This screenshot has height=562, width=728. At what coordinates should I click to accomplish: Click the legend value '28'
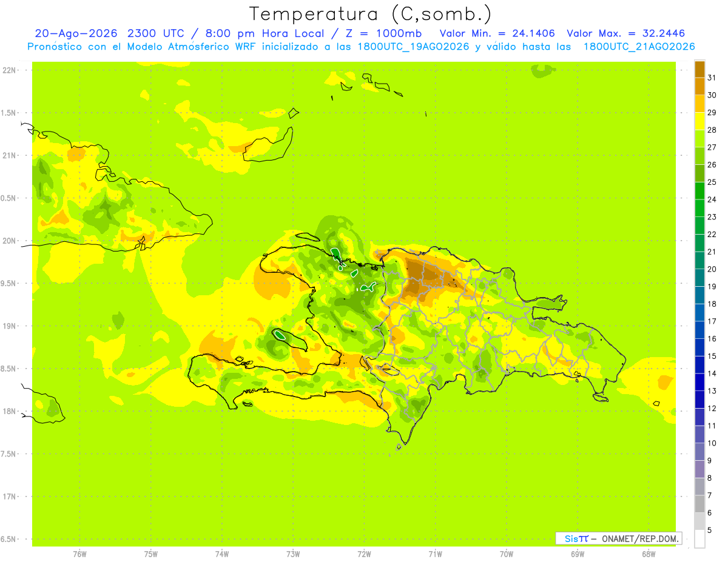click(712, 130)
